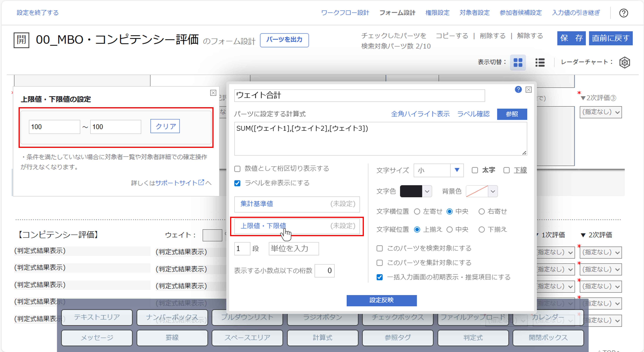Enable このパーツを検索対象にする checkbox
644x352 pixels.
tap(380, 248)
